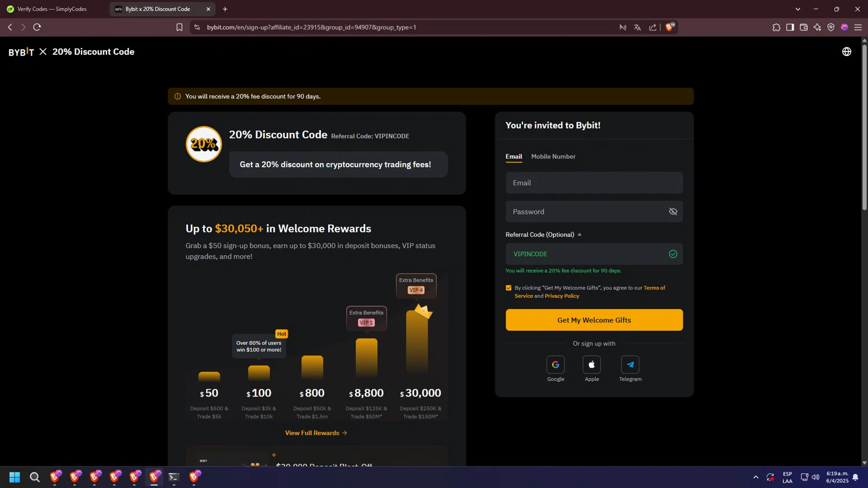Click the Hot tag above $100
The width and height of the screenshot is (868, 488).
coord(281,334)
